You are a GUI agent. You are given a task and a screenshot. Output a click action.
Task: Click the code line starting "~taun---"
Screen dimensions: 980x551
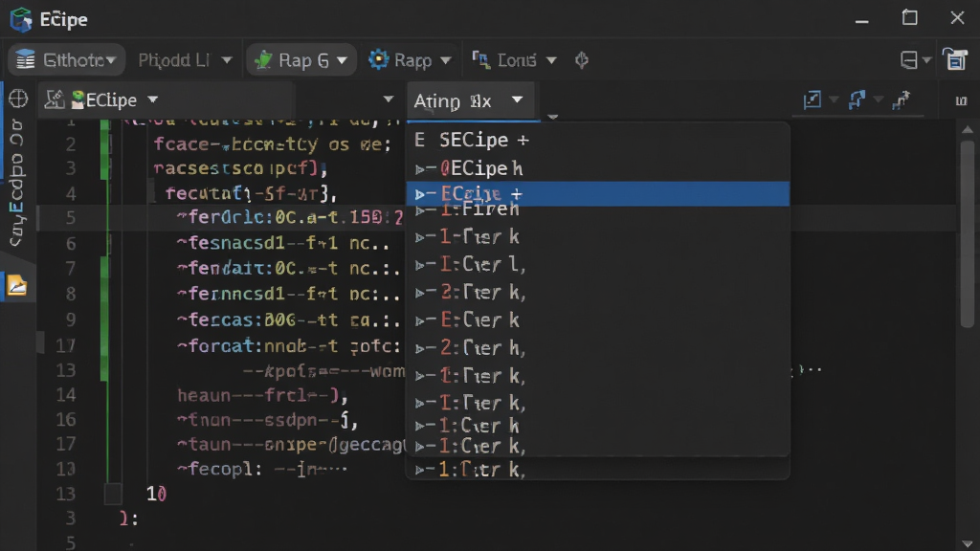[291, 444]
